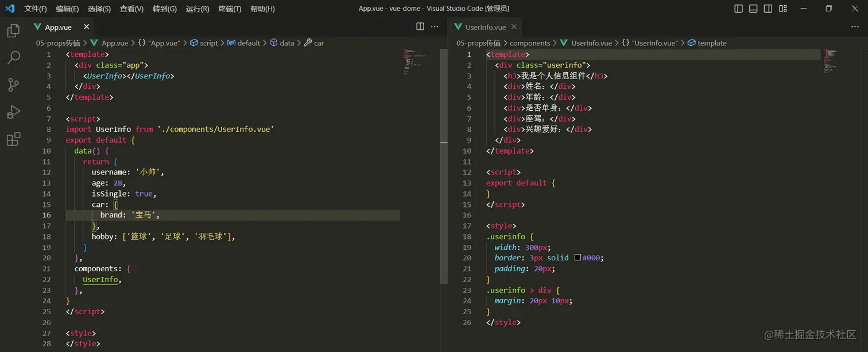Image resolution: width=868 pixels, height=352 pixels.
Task: Click the isSingle: true line
Action: coord(124,194)
